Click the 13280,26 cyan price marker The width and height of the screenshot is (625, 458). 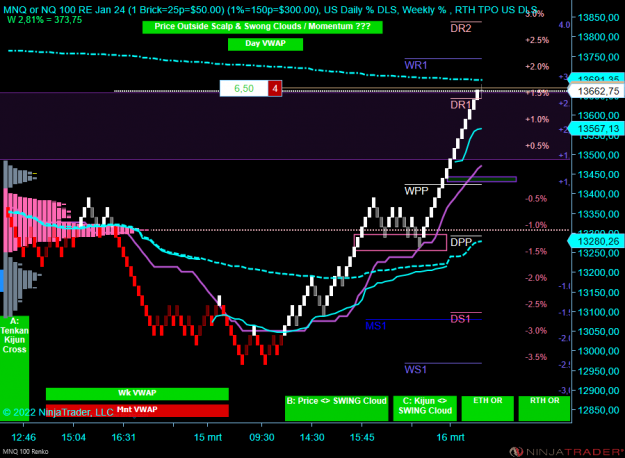coord(596,242)
